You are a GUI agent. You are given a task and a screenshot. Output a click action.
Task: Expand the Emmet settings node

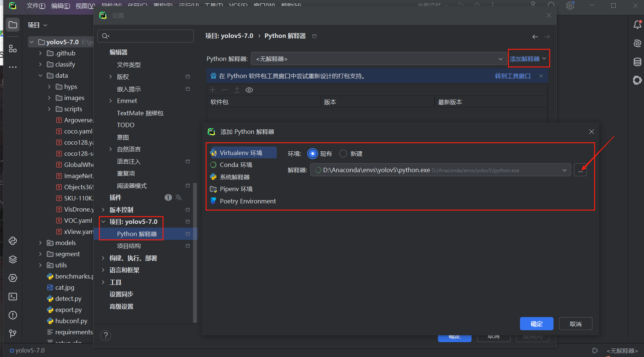[110, 101]
